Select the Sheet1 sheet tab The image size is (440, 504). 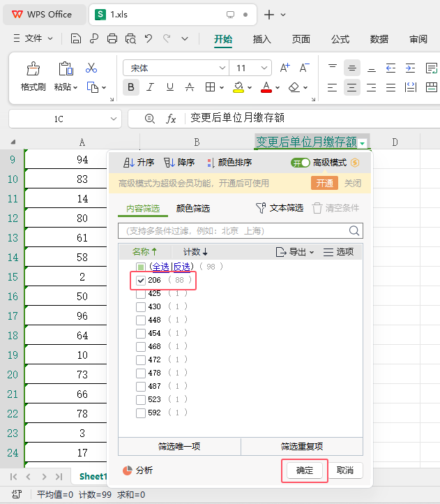click(x=93, y=476)
